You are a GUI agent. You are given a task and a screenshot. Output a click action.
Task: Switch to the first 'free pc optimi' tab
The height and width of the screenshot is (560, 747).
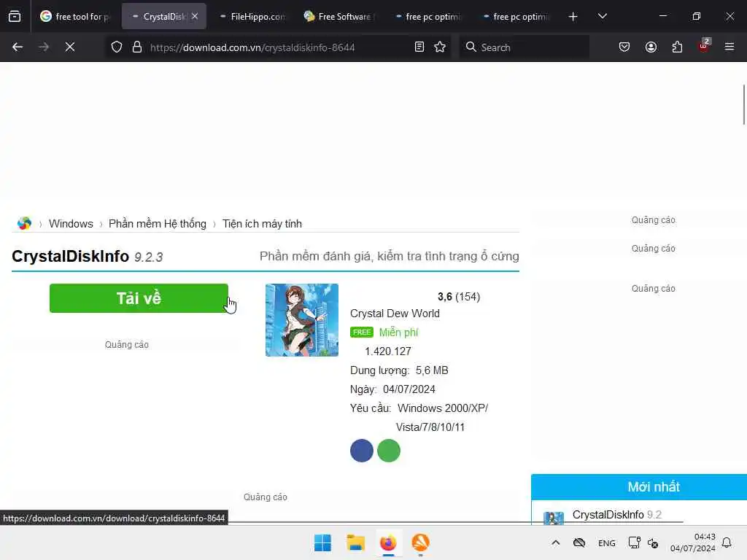(x=427, y=17)
